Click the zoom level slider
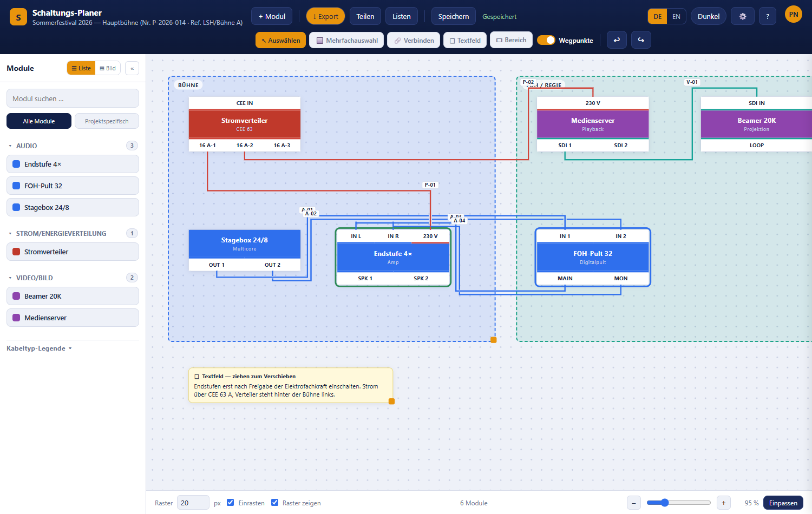The height and width of the screenshot is (514, 812). [679, 503]
